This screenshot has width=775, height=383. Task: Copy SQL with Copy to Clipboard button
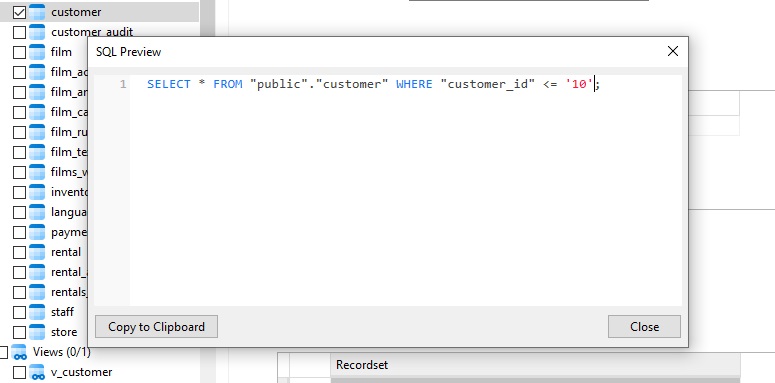pyautogui.click(x=156, y=327)
